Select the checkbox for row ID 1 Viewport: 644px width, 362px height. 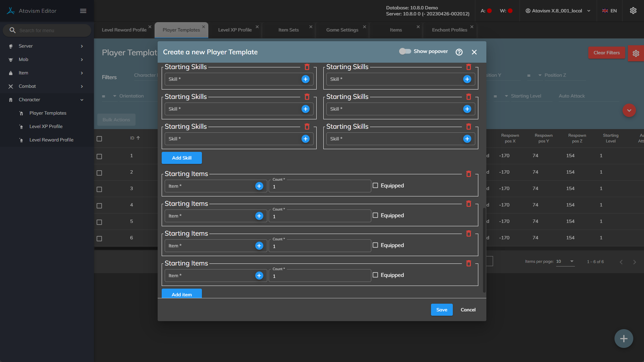(99, 156)
